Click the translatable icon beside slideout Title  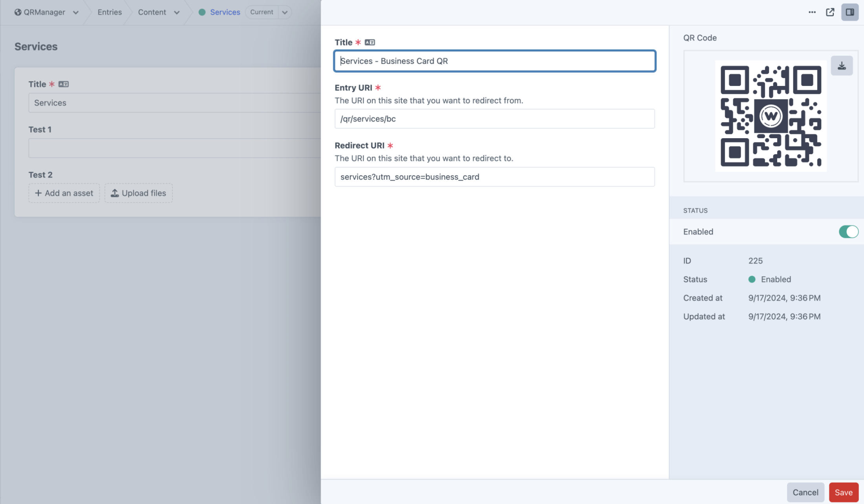tap(370, 42)
